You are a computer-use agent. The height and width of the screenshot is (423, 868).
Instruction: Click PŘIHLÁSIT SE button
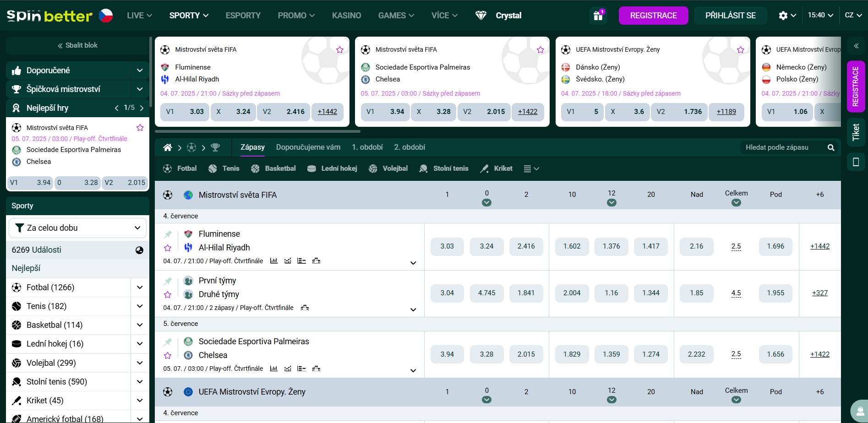(731, 16)
